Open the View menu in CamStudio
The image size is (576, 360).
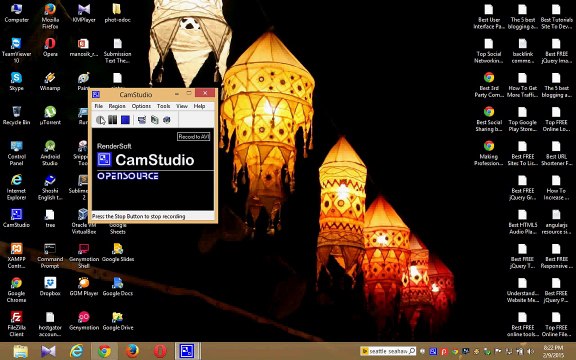coord(182,106)
